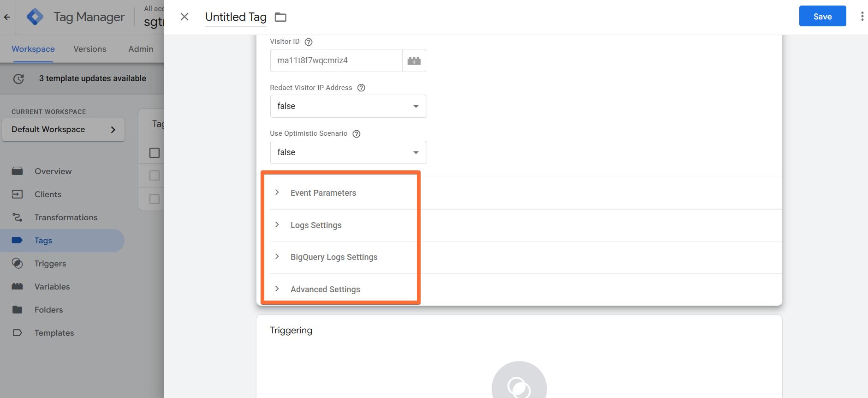Open the Folders section icon
This screenshot has height=398, width=868.
pos(18,310)
